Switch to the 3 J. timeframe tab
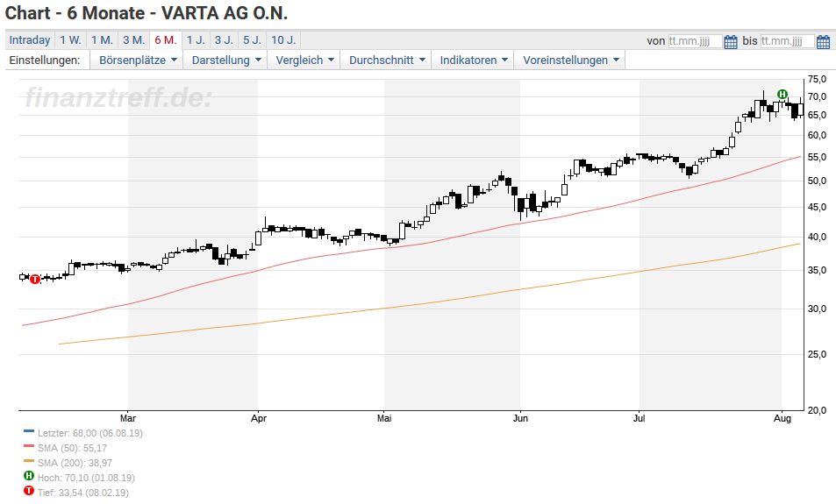Screen dimensions: 836x504 pos(224,40)
